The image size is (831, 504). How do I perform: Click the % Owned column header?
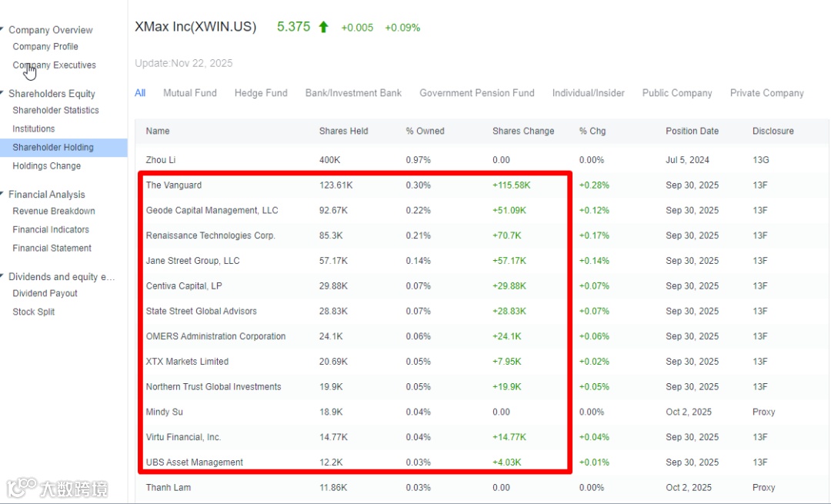click(425, 131)
